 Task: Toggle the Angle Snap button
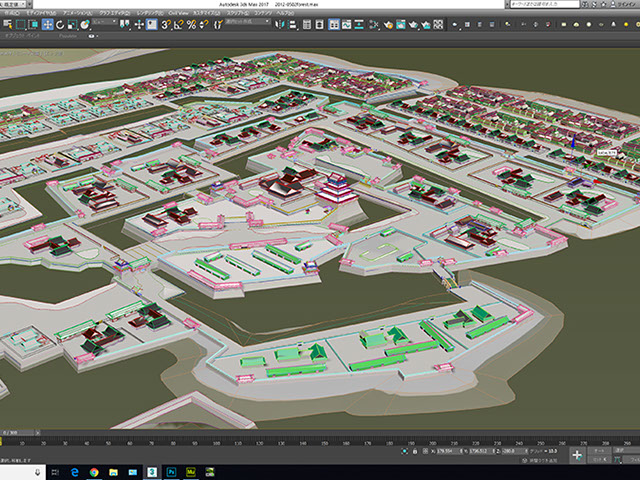coord(178,24)
